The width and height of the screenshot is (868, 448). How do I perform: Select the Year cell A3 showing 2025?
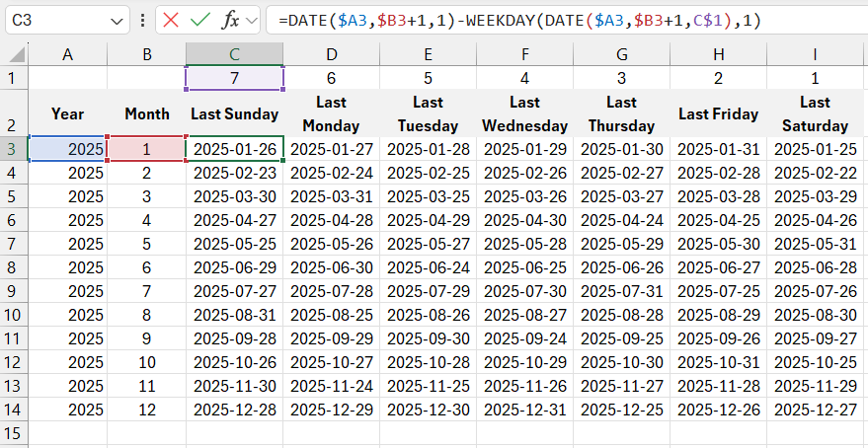tap(67, 149)
